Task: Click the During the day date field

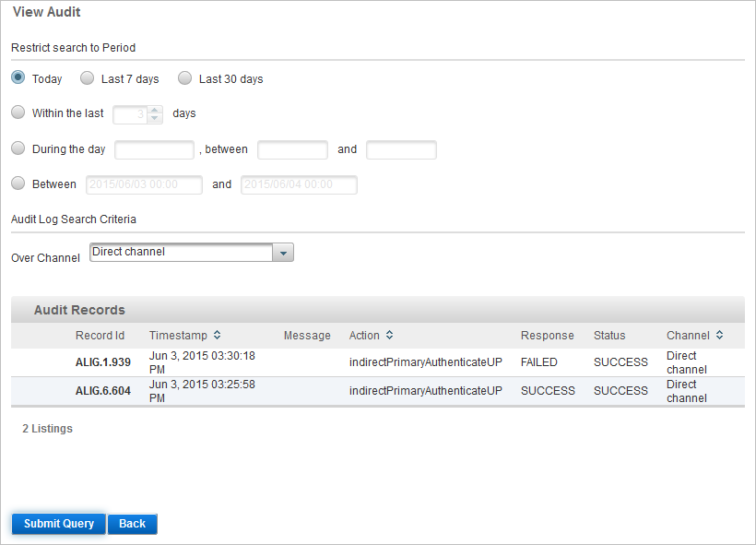Action: point(154,148)
